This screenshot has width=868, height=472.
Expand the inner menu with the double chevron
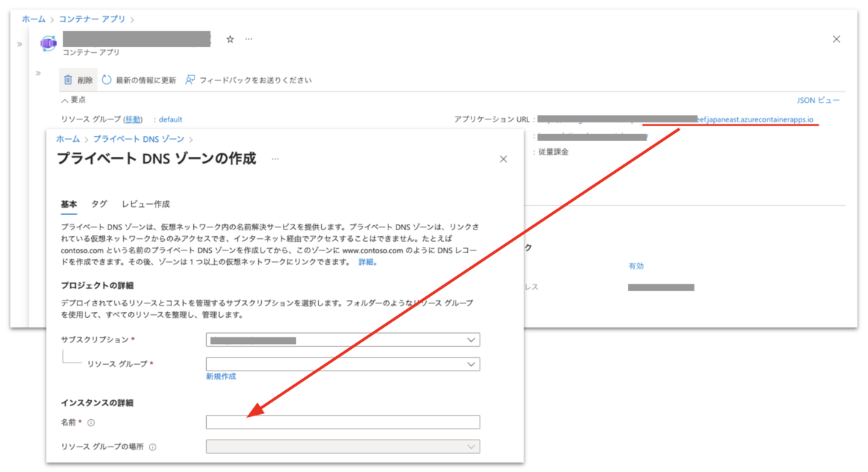click(38, 73)
